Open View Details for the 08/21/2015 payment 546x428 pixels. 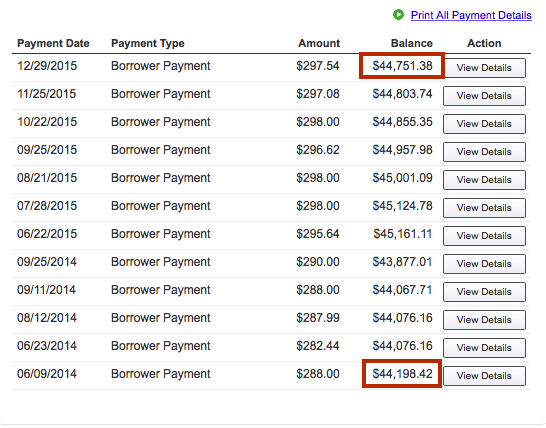(x=484, y=180)
